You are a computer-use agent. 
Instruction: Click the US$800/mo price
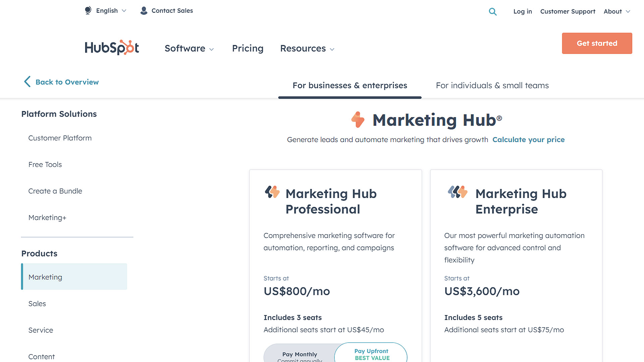(x=297, y=291)
